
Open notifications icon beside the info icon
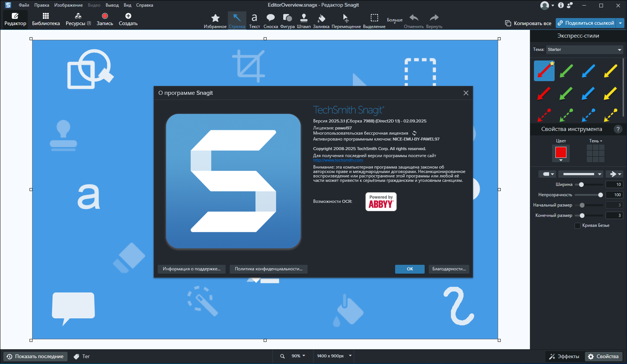(x=570, y=5)
